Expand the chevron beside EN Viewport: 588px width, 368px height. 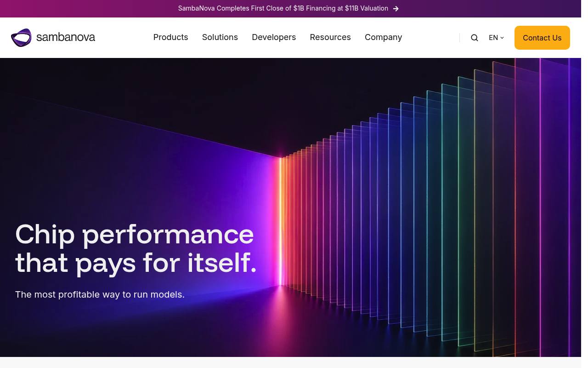502,38
